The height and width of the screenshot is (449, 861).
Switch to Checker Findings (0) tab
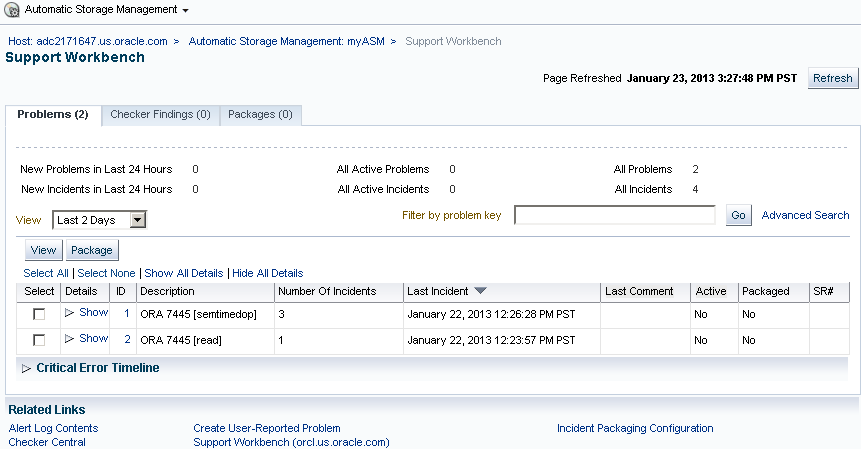[160, 114]
